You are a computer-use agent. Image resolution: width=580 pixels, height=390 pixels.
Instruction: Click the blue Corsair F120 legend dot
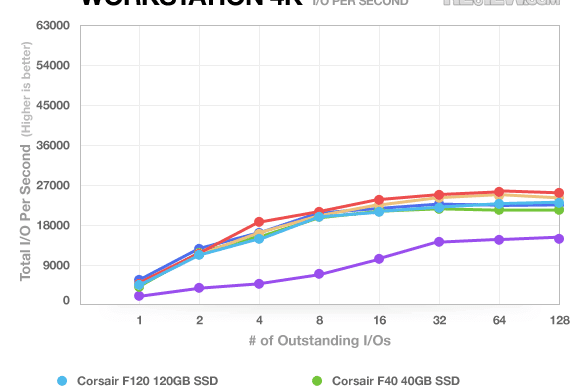click(x=62, y=381)
